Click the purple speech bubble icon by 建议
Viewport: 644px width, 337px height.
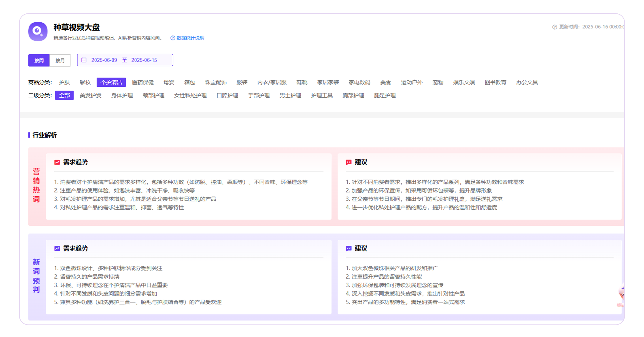click(x=349, y=248)
